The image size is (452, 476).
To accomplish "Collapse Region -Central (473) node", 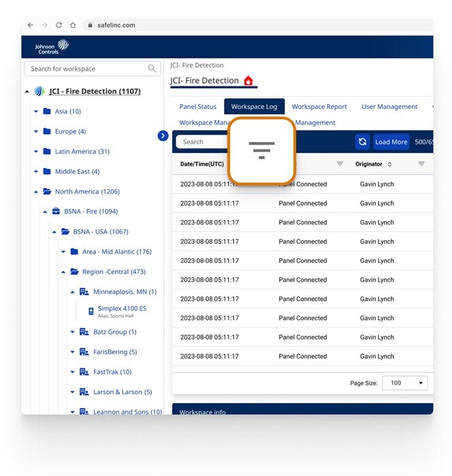I will coord(63,272).
